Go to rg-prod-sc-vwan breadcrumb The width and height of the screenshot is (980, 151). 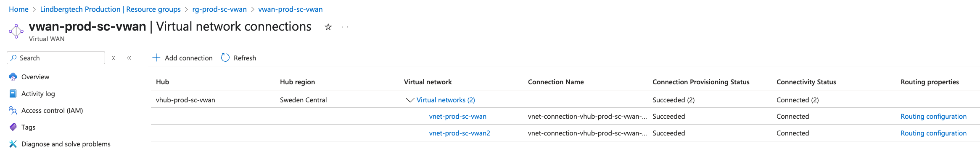click(x=219, y=9)
